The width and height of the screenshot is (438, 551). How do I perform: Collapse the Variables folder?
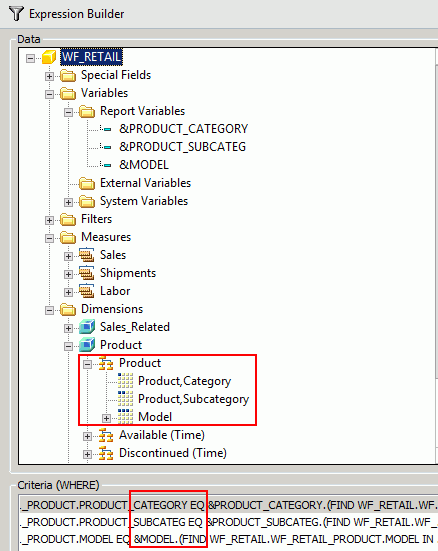(49, 94)
